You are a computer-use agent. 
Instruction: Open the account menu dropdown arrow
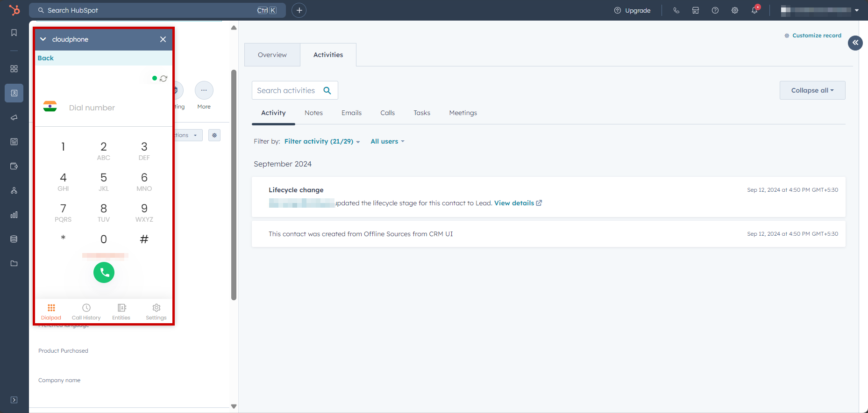[857, 10]
